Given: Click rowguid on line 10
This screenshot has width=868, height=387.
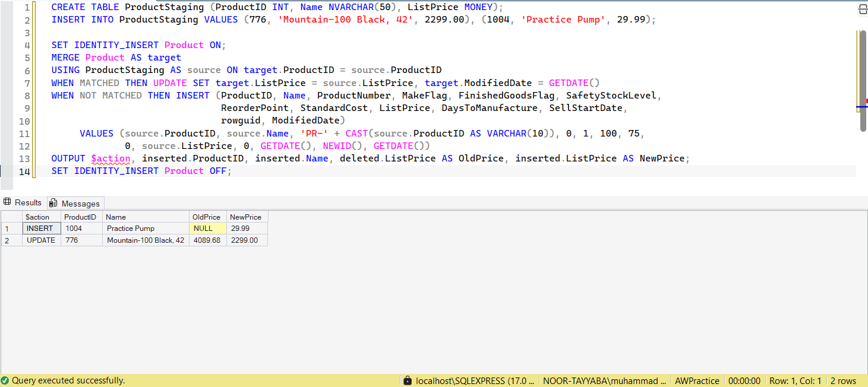Looking at the screenshot, I should pos(241,120).
